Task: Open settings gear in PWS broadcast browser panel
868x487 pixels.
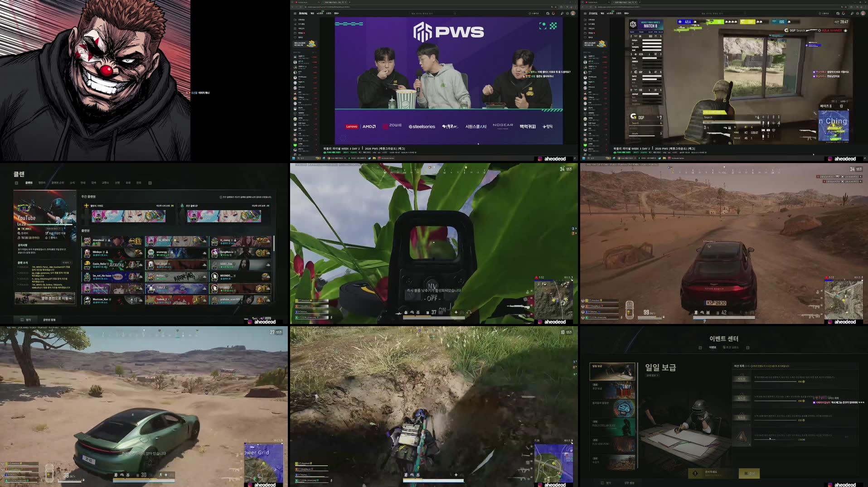Action: (567, 14)
